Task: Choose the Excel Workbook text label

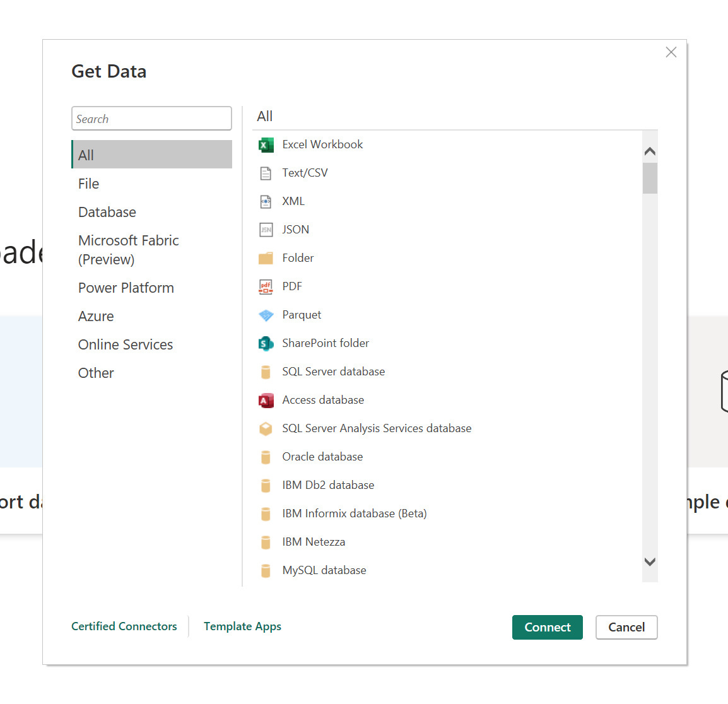Action: (x=322, y=144)
